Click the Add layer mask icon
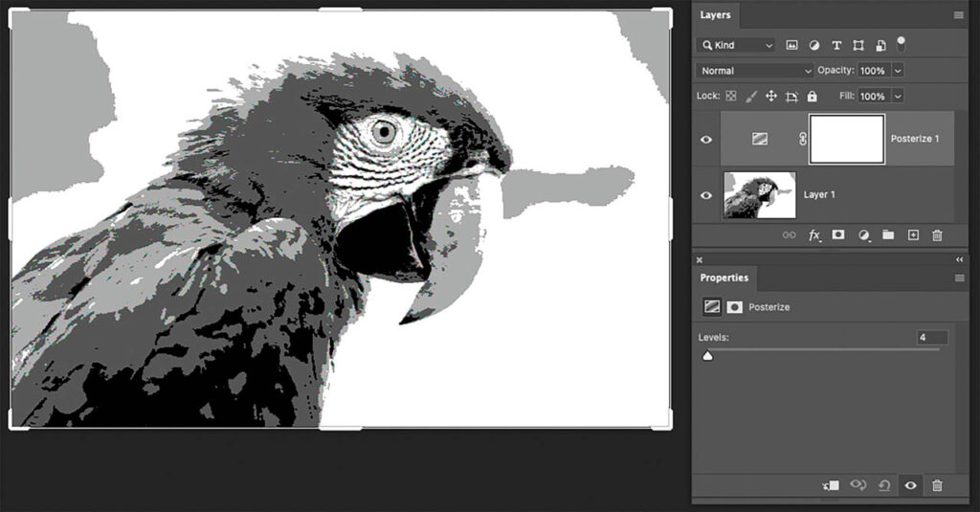 click(x=838, y=234)
